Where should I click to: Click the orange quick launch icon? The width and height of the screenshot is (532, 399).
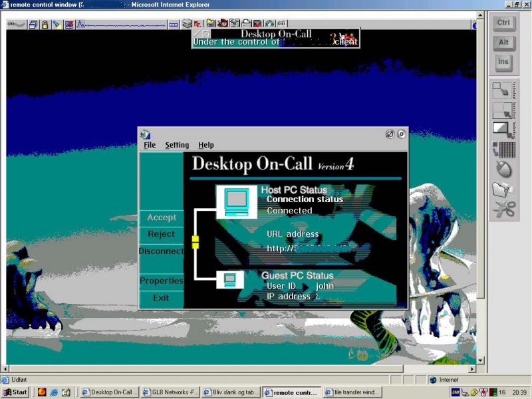(42, 392)
